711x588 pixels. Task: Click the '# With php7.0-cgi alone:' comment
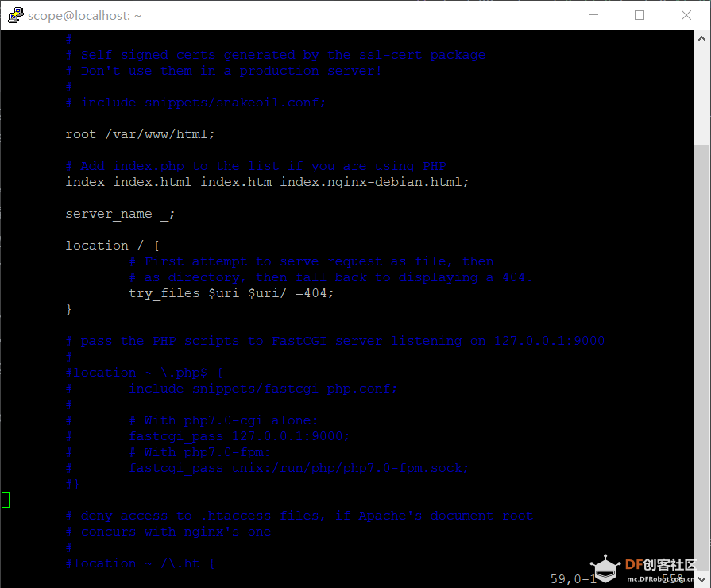[223, 420]
